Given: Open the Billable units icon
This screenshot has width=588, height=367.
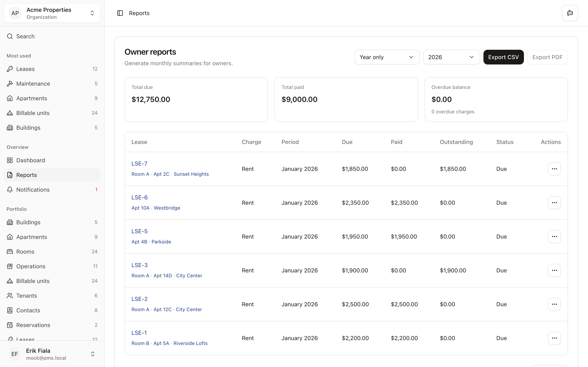Looking at the screenshot, I should 10,113.
